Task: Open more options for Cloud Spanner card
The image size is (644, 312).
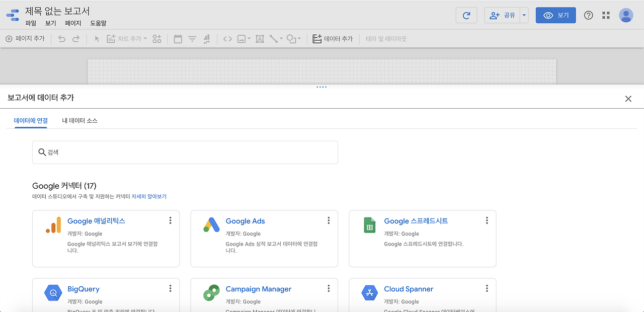Action: point(487,288)
